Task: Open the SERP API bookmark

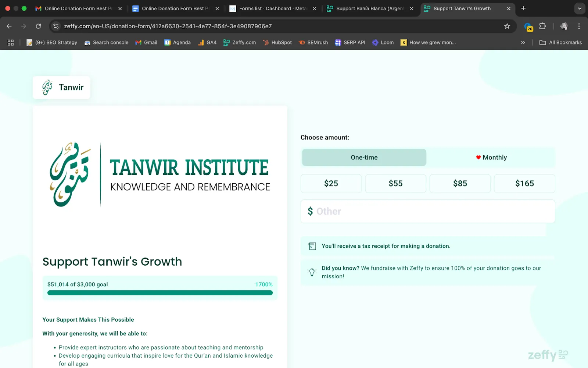Action: pyautogui.click(x=350, y=43)
